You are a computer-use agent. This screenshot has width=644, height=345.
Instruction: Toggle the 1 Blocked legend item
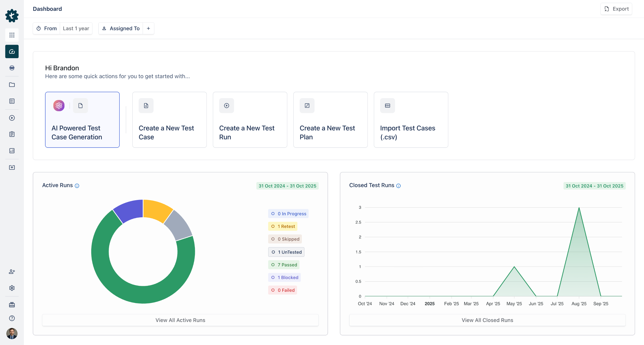click(x=284, y=277)
